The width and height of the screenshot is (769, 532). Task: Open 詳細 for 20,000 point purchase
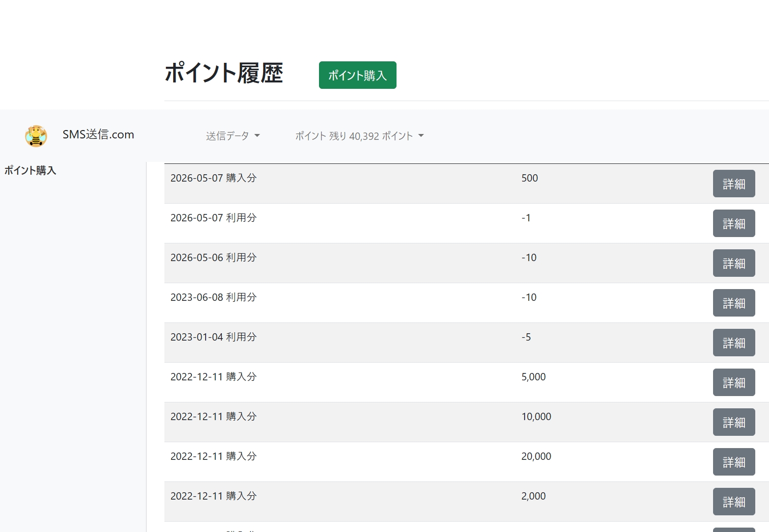click(x=734, y=462)
